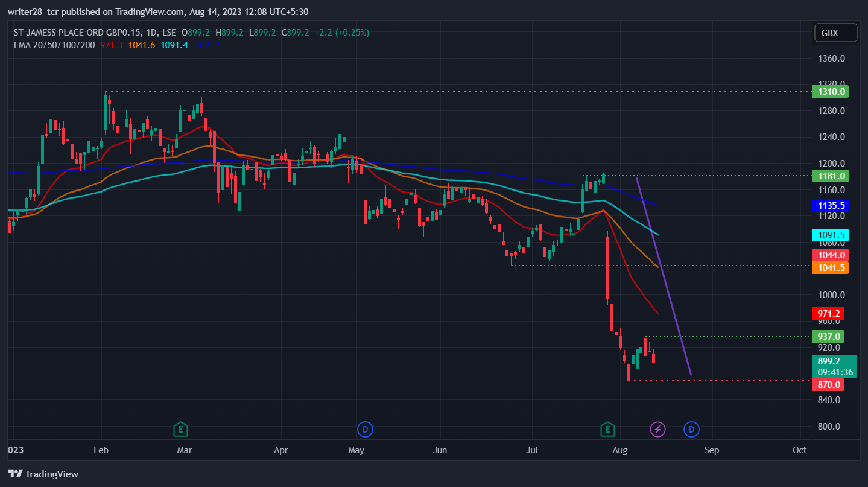The image size is (868, 487).
Task: Click the Mar label on time axis
Action: point(185,450)
